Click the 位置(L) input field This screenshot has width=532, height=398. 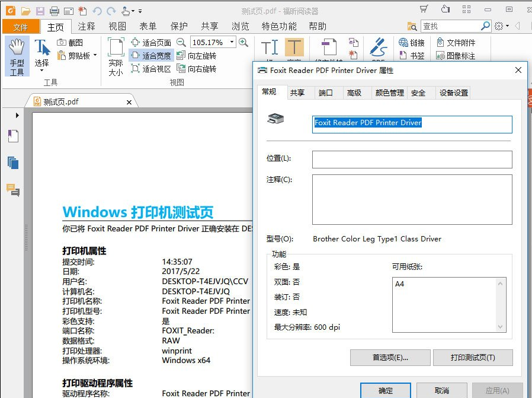pos(412,160)
